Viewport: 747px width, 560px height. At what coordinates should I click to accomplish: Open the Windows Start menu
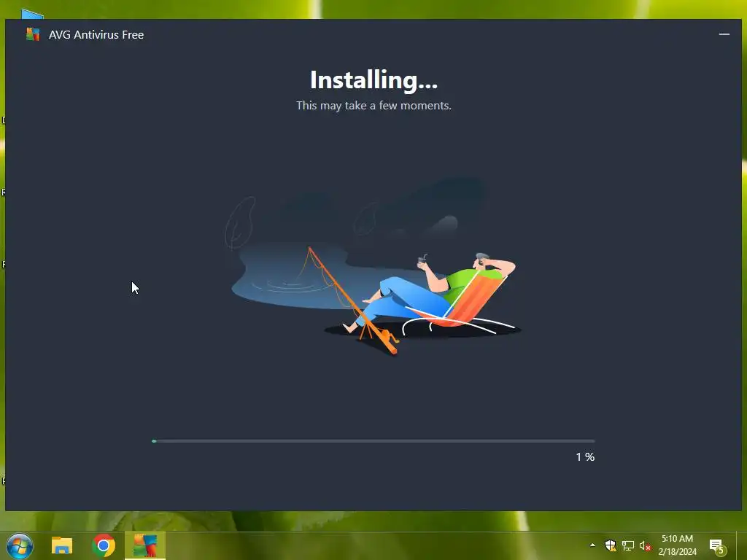pyautogui.click(x=20, y=545)
